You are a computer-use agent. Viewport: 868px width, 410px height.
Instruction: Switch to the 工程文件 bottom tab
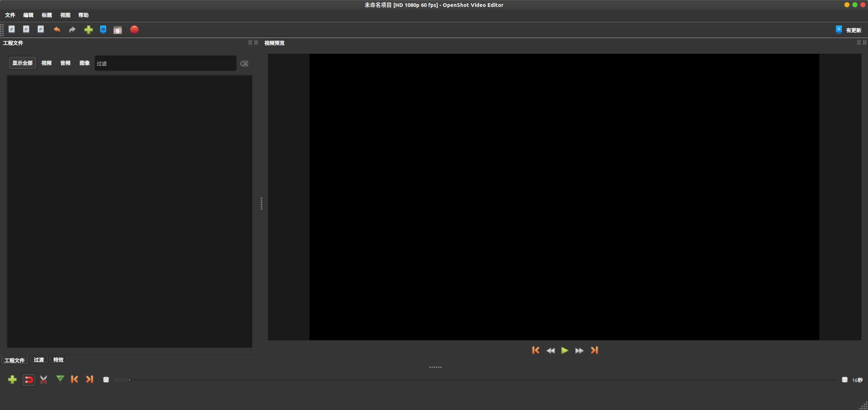click(x=15, y=360)
